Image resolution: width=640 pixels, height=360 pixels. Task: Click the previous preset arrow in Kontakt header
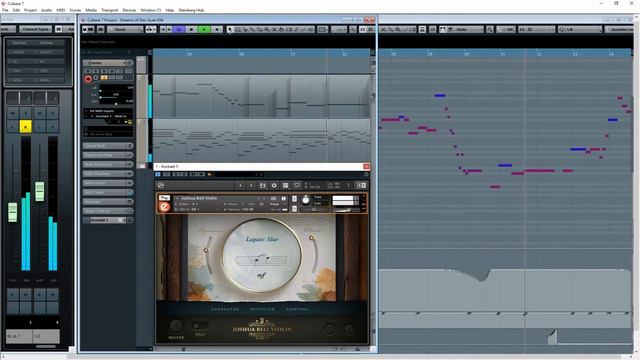click(240, 185)
